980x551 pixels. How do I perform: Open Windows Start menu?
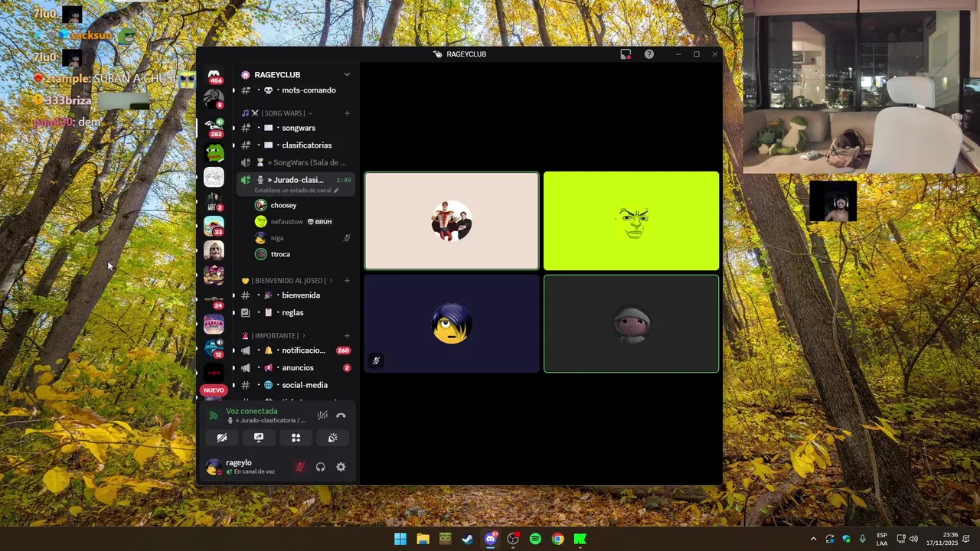(400, 539)
